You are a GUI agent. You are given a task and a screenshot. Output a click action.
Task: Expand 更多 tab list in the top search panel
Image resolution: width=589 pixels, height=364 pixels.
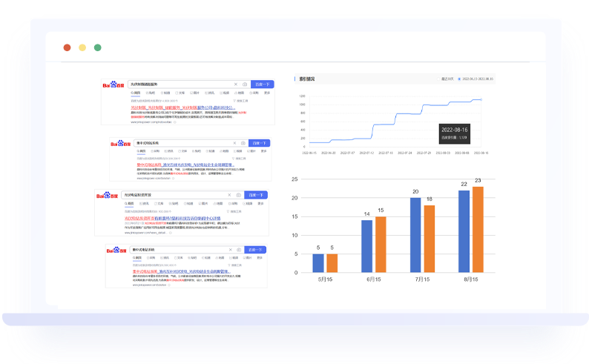(269, 93)
